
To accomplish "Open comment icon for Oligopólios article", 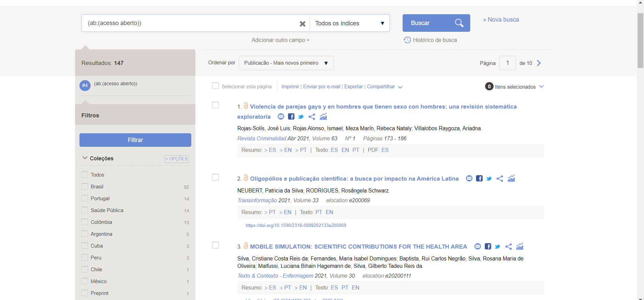I will point(469,179).
